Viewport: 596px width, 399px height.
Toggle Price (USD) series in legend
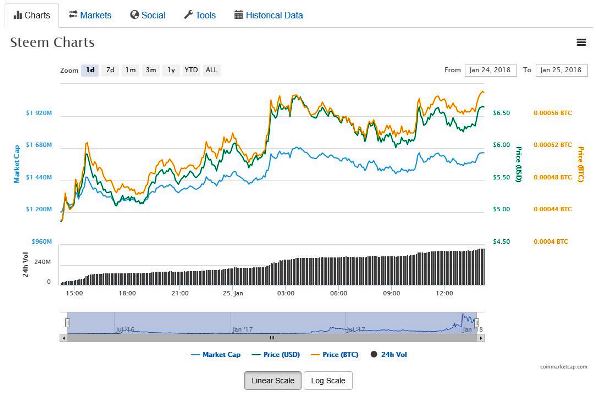tap(276, 355)
